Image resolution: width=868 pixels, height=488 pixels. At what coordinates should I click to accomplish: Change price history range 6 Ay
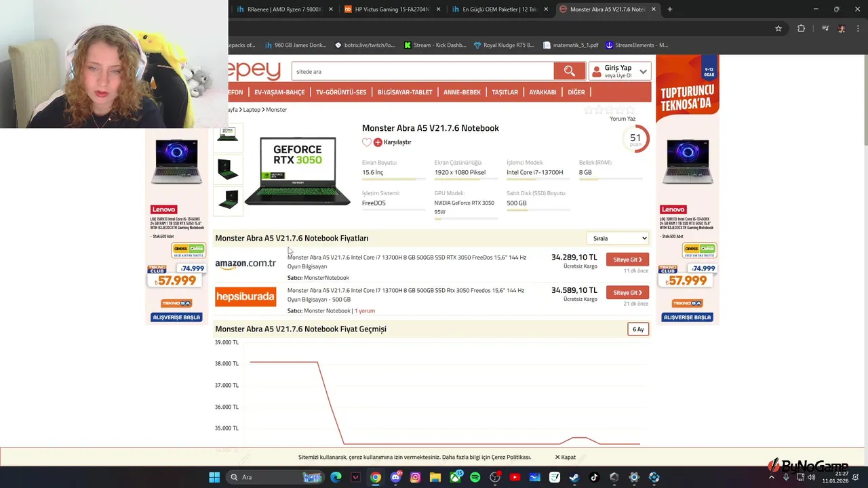(638, 329)
